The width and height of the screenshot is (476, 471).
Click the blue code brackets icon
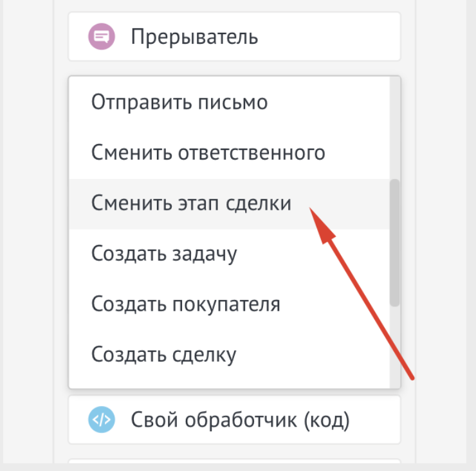click(x=101, y=420)
